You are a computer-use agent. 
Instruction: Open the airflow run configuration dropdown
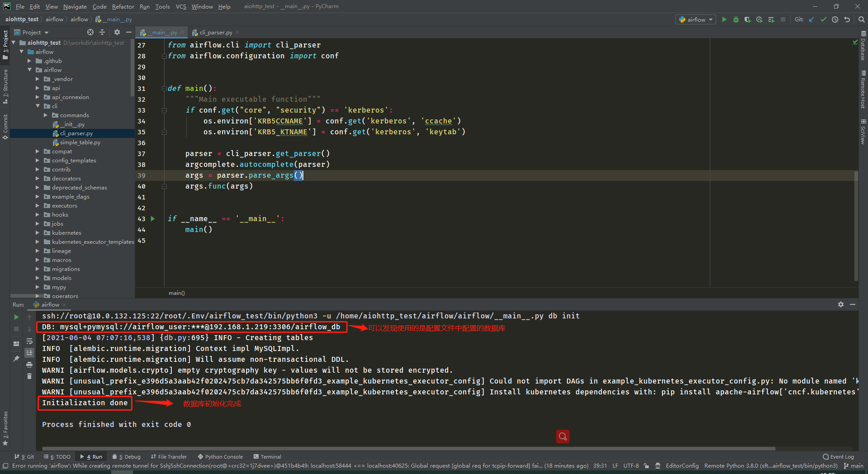click(x=696, y=19)
